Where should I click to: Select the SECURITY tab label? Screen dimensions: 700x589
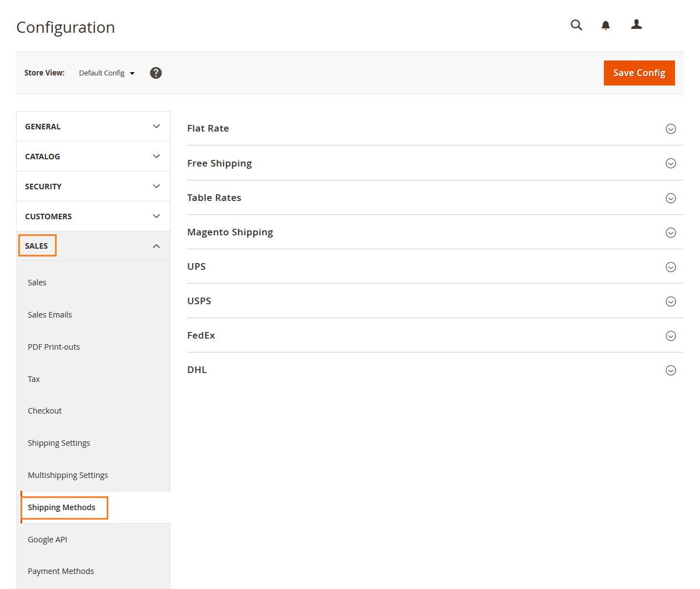[x=43, y=187]
